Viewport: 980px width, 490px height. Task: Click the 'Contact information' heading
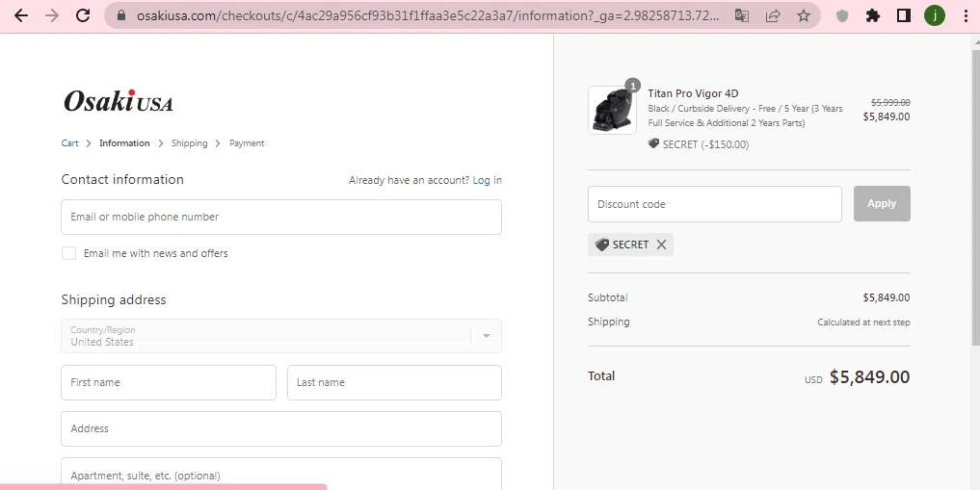122,180
